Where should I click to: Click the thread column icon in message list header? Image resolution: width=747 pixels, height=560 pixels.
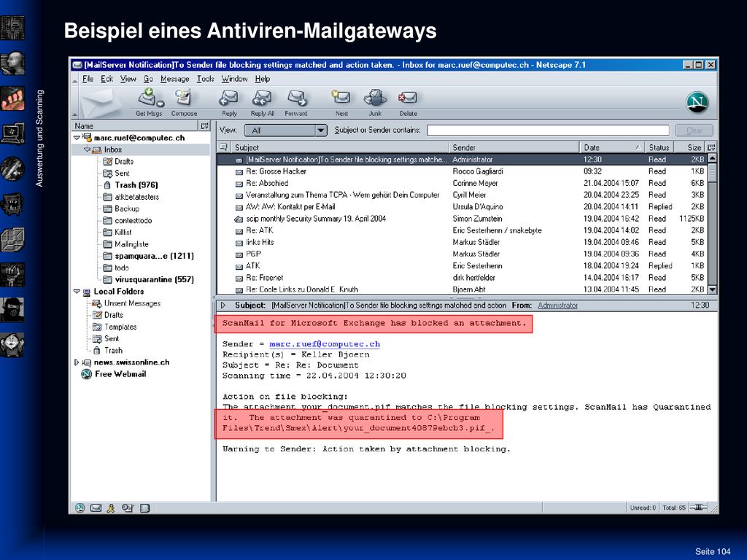click(223, 147)
